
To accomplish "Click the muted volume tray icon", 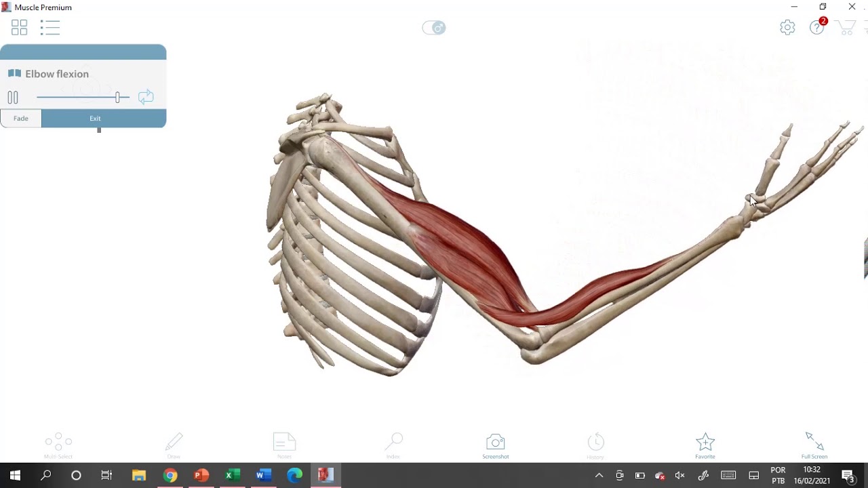I will pos(680,475).
